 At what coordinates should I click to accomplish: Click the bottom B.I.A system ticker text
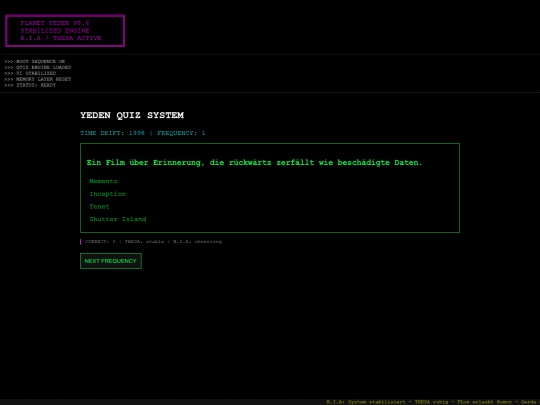pos(433,402)
